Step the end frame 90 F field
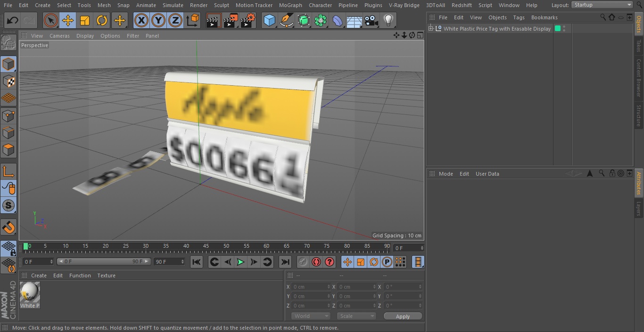Image resolution: width=644 pixels, height=332 pixels. coord(169,261)
